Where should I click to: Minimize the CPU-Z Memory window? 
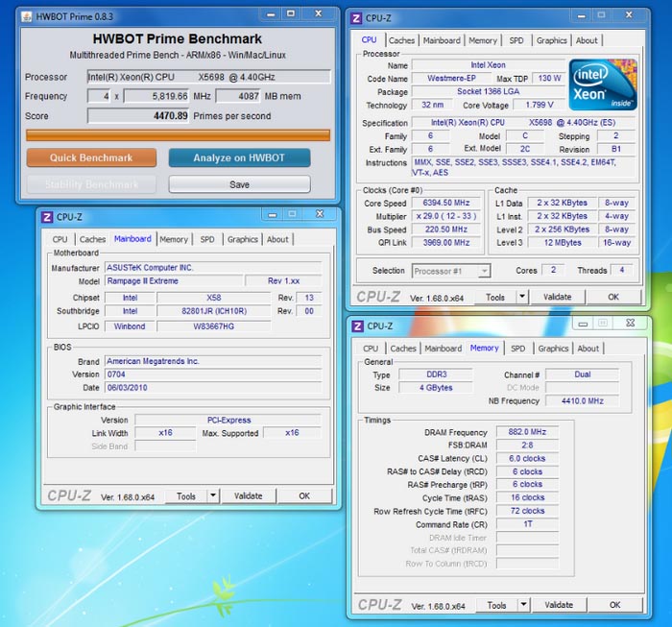click(x=583, y=324)
